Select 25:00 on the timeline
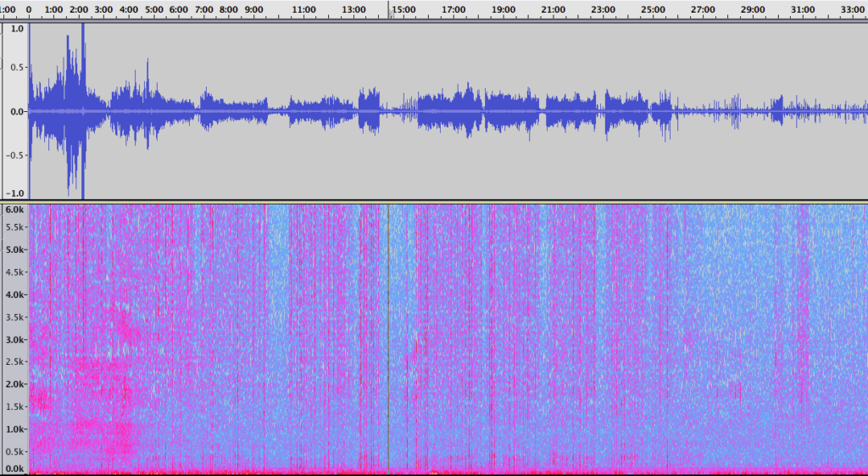 654,9
